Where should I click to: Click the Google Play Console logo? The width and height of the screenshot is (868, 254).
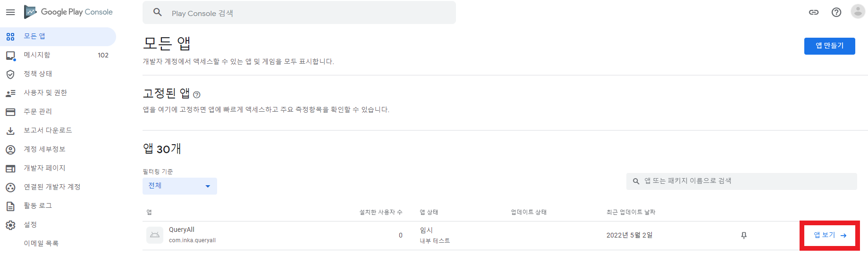coord(68,12)
